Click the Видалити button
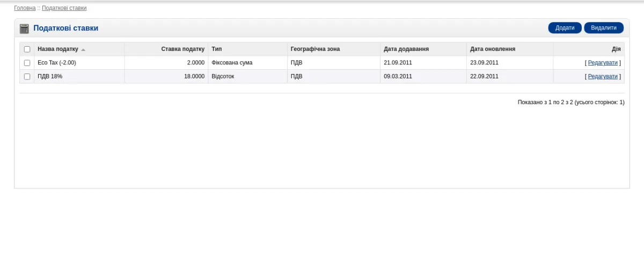The width and height of the screenshot is (644, 256). tap(604, 28)
